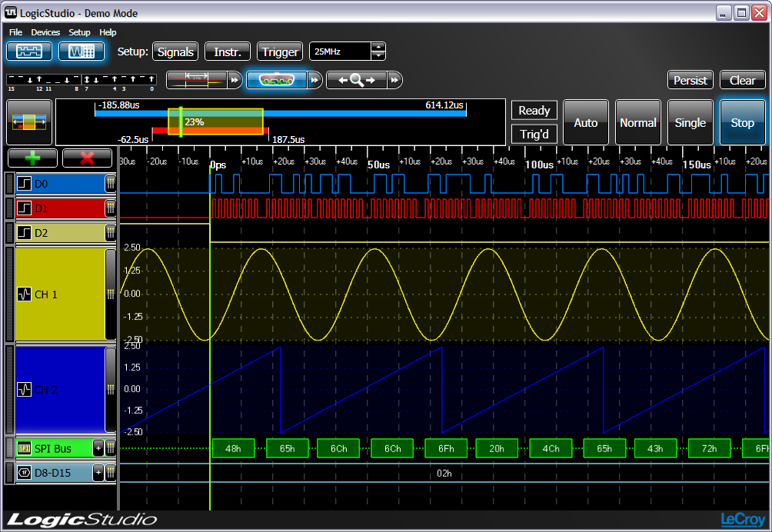Screen dimensions: 772x532
Task: Open the Devices menu
Action: click(45, 32)
